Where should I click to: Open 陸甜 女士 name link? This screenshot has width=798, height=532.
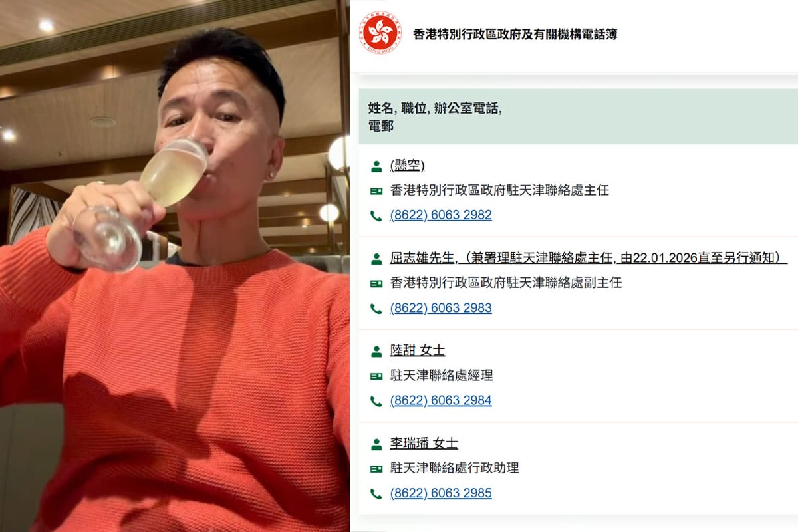[418, 350]
